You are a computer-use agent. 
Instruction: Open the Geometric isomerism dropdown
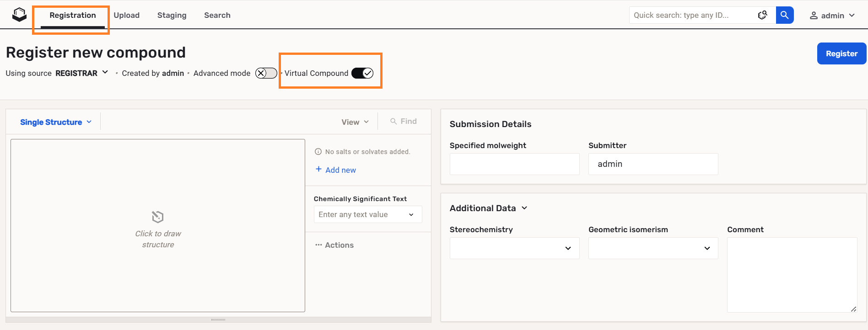653,248
